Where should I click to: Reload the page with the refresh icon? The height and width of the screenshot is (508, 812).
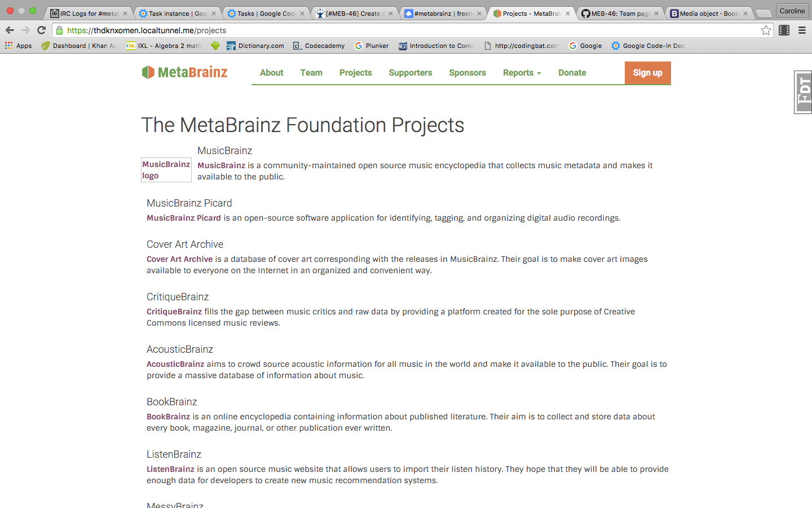click(x=41, y=30)
